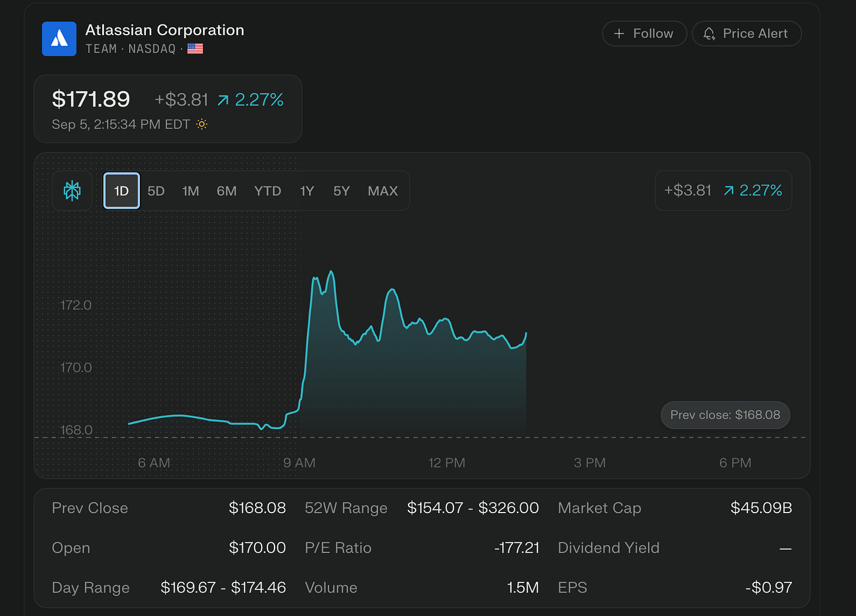Screen dimensions: 856x616
Task: Click the 3 PM axis label
Action: [x=590, y=463]
